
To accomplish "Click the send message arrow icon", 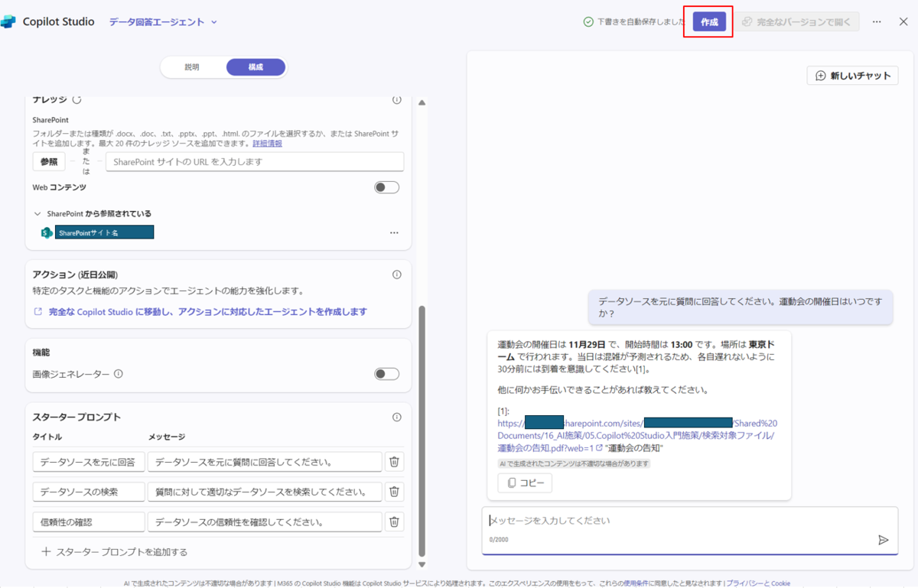I will coord(884,540).
